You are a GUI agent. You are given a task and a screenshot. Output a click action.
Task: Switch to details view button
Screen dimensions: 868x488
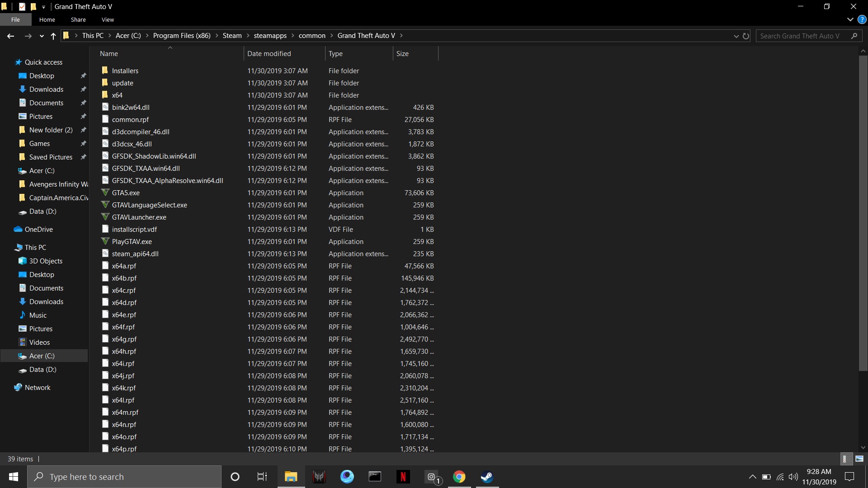(845, 459)
